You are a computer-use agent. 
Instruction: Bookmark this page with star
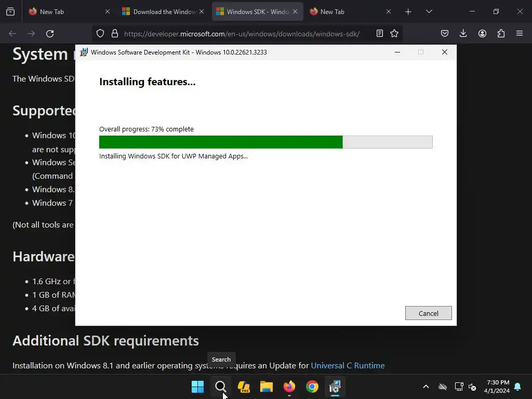pyautogui.click(x=394, y=33)
